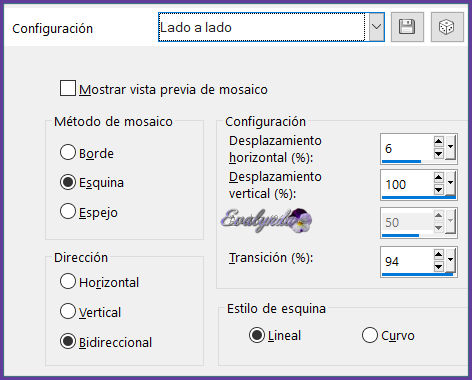The width and height of the screenshot is (472, 380).
Task: Select Curvo corner style
Action: (x=370, y=335)
